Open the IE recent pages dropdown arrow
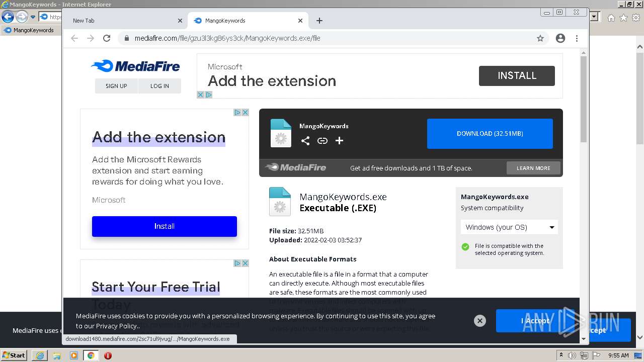Screen dimensions: 644x362 point(33,17)
